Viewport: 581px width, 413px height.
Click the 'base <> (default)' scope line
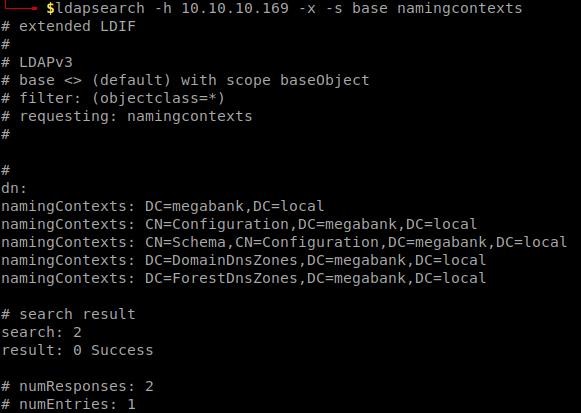[x=185, y=80]
